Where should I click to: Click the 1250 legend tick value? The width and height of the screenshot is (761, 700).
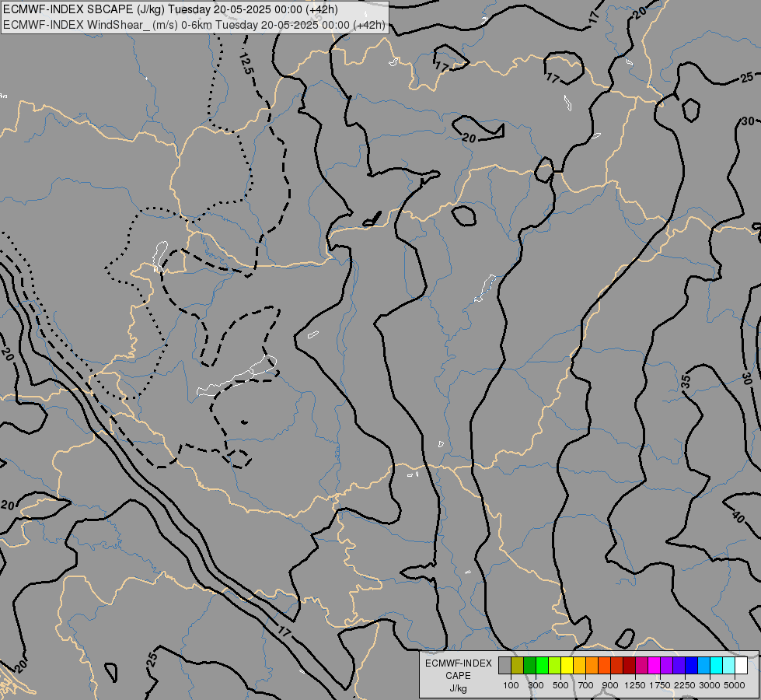pyautogui.click(x=635, y=685)
